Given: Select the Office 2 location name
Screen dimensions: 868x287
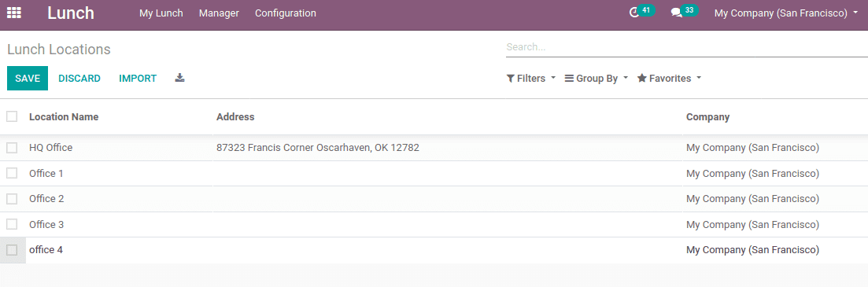Looking at the screenshot, I should 46,198.
